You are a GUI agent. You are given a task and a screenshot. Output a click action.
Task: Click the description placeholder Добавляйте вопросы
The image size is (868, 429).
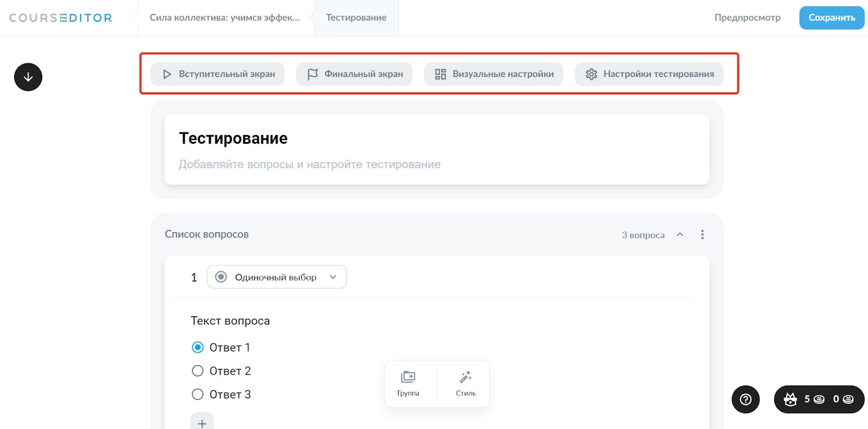[310, 164]
